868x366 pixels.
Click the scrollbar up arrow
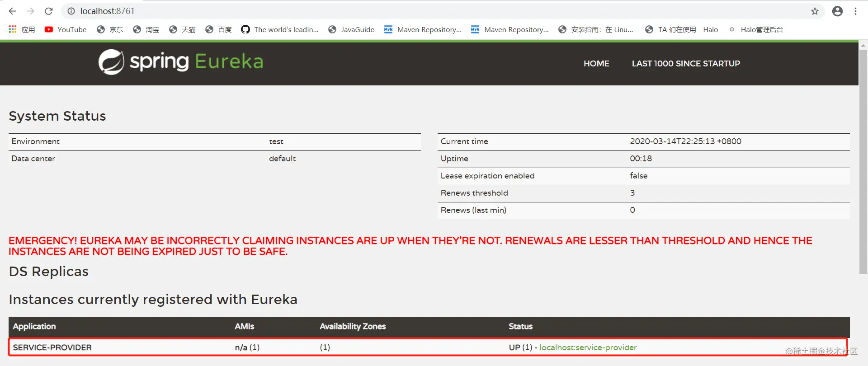863,45
